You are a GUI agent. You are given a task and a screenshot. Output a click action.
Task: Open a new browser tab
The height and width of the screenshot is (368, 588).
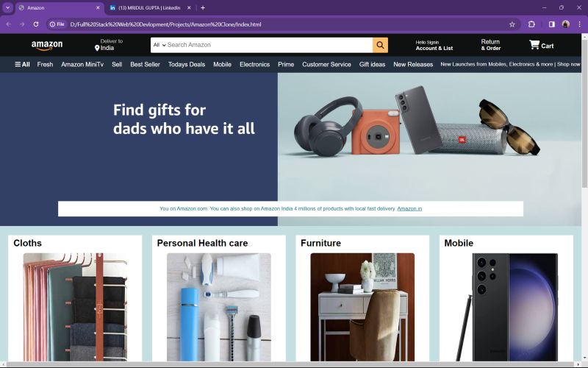203,7
